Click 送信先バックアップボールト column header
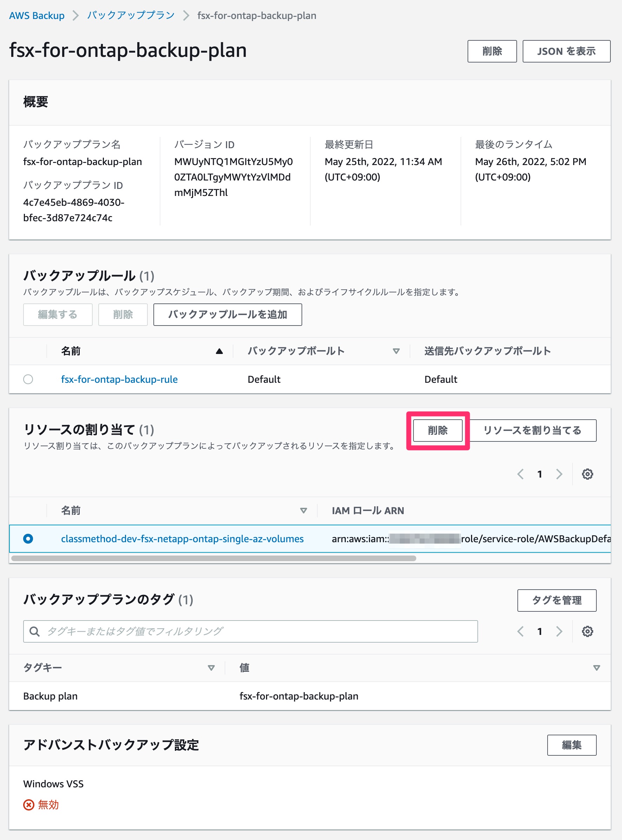Screen dimensions: 622x840 487,351
